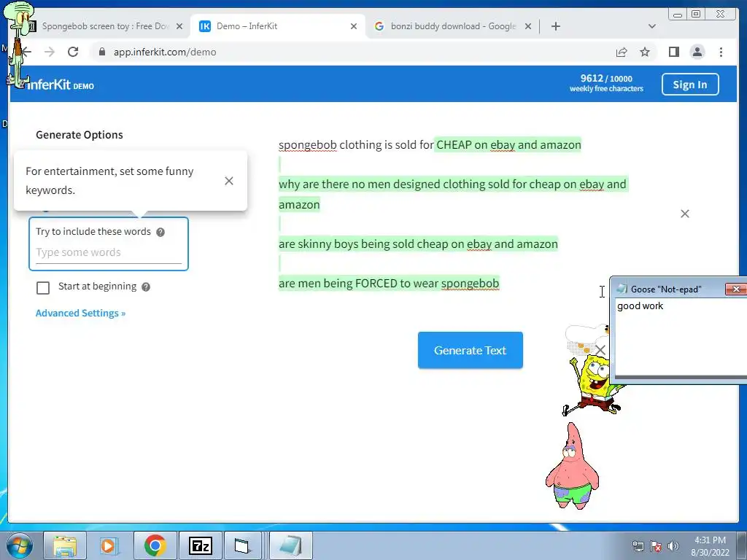Open the Windows Start menu orb

20,545
